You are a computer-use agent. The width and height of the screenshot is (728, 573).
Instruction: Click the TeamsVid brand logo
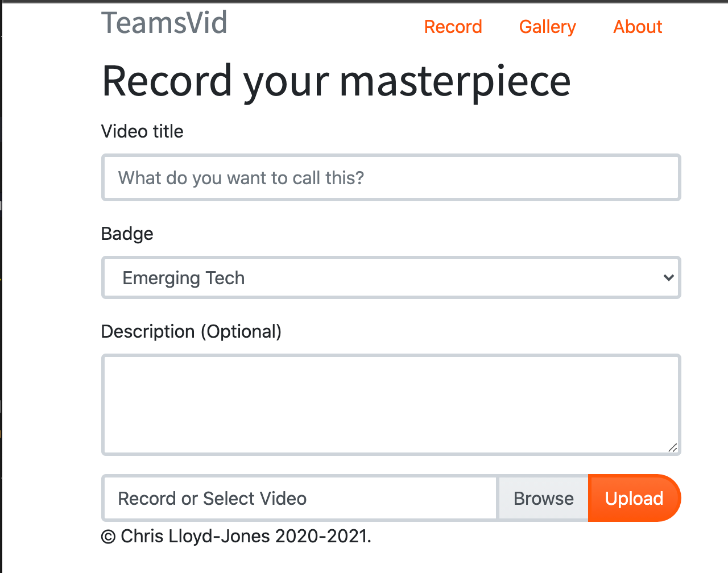164,23
